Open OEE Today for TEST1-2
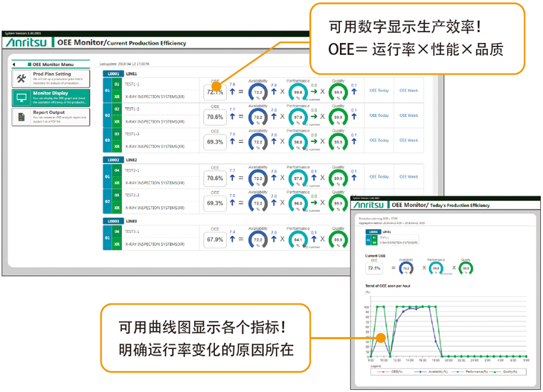This screenshot has height=392, width=543. coord(379,115)
